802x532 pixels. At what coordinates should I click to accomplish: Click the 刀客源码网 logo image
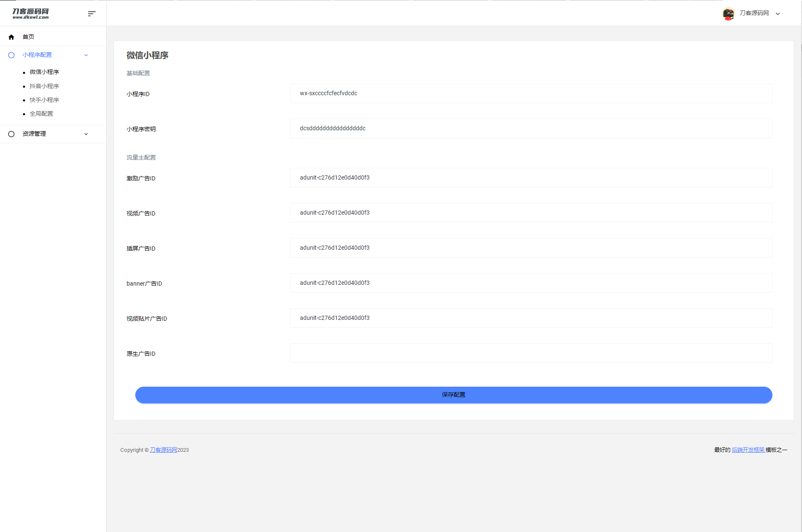30,14
